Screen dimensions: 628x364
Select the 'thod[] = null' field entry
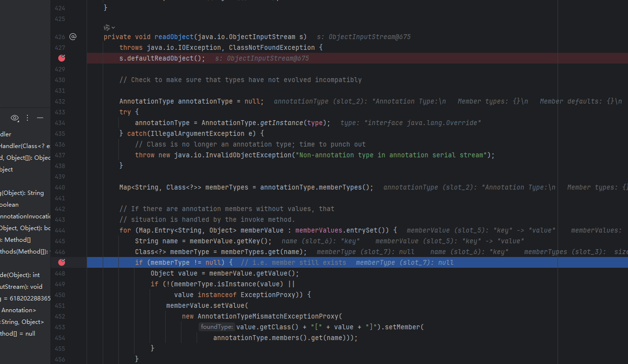(x=18, y=334)
